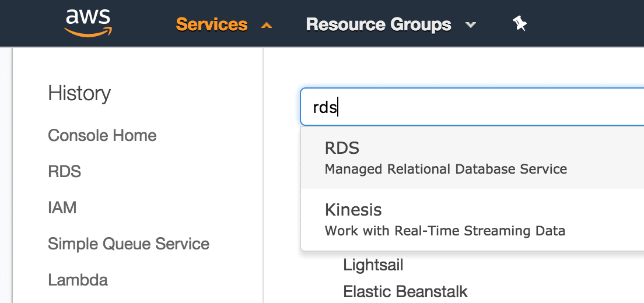644x303 pixels.
Task: Click the typed rds text in search
Action: 325,108
